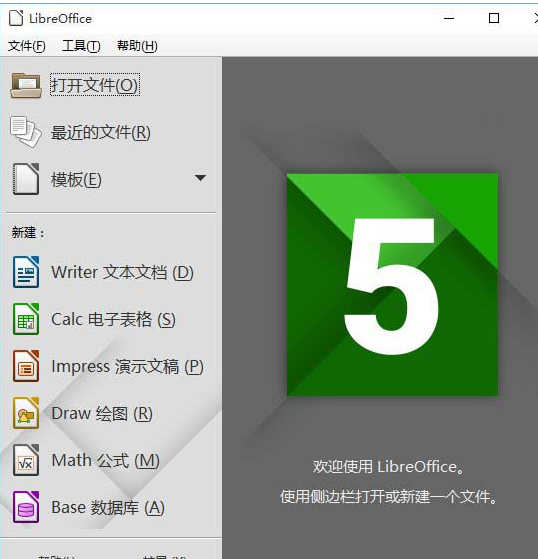Show 最近的文件(R) list
This screenshot has width=538, height=559.
pos(101,132)
